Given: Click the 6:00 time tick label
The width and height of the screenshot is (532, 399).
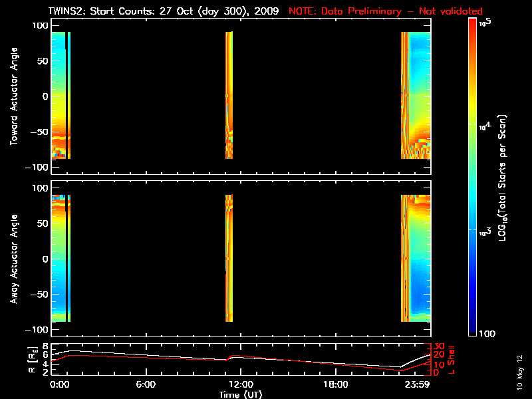Looking at the screenshot, I should [146, 384].
